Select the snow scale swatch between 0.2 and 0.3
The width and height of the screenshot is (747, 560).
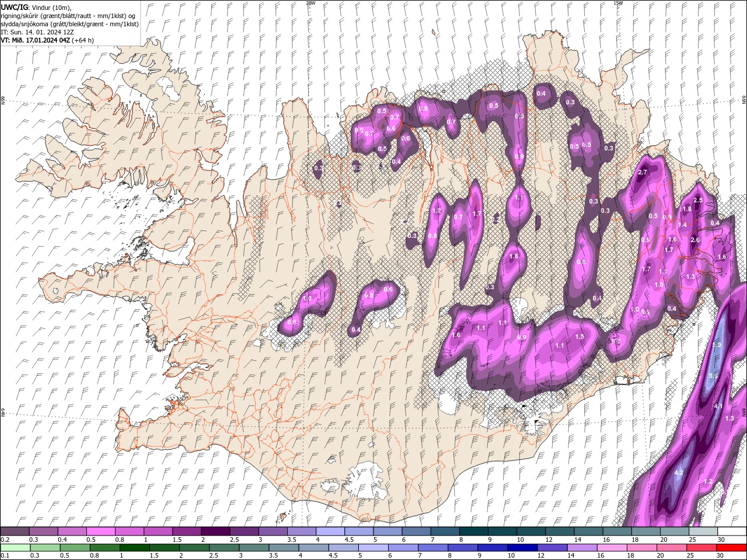15,531
